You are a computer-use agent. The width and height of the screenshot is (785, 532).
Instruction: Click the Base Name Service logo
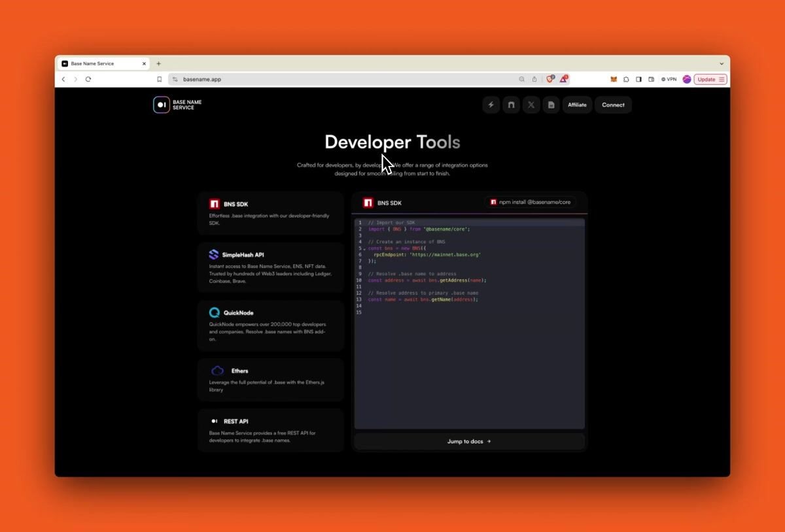[x=177, y=105]
